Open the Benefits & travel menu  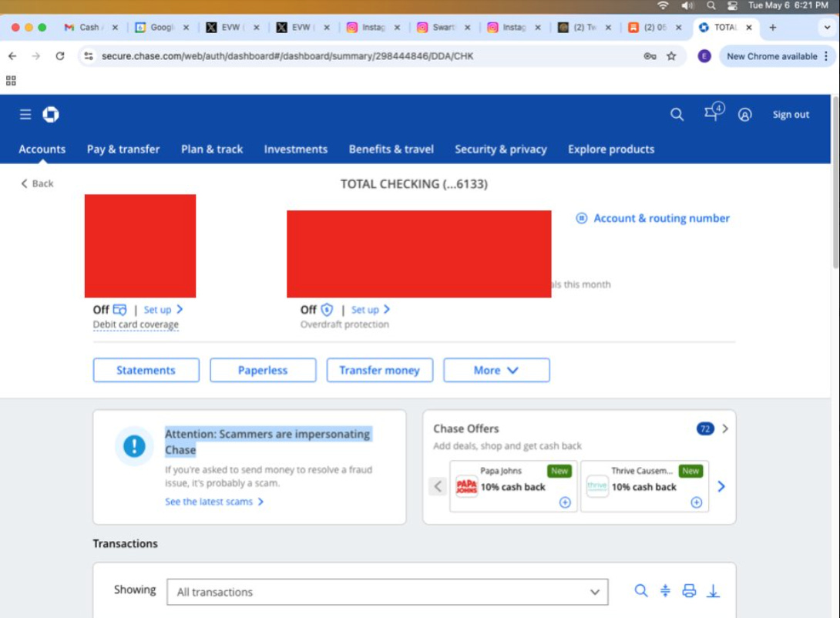tap(391, 149)
